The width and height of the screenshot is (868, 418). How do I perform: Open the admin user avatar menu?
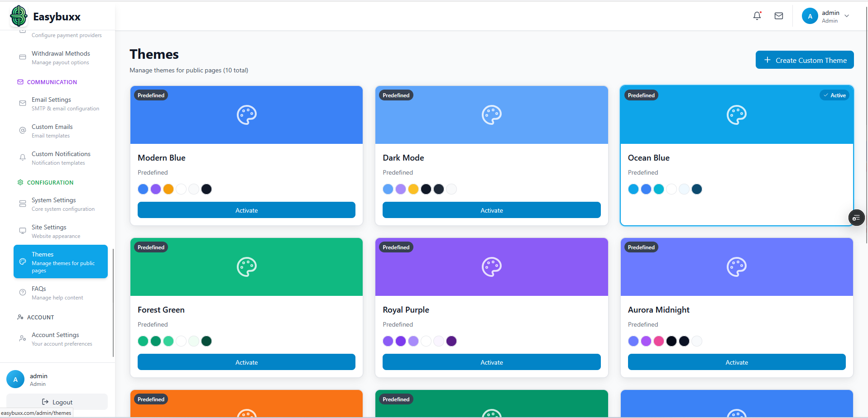810,16
